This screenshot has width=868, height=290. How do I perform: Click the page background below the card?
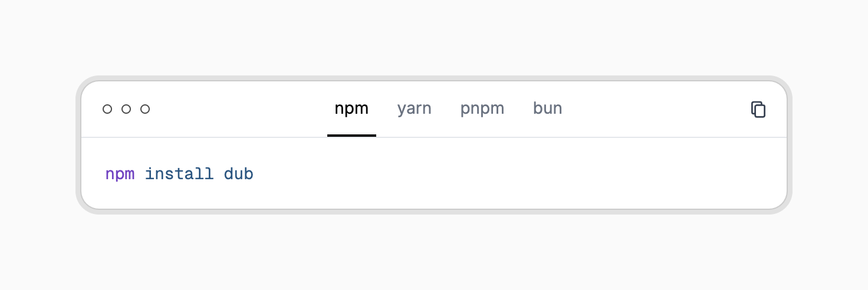[x=434, y=253]
